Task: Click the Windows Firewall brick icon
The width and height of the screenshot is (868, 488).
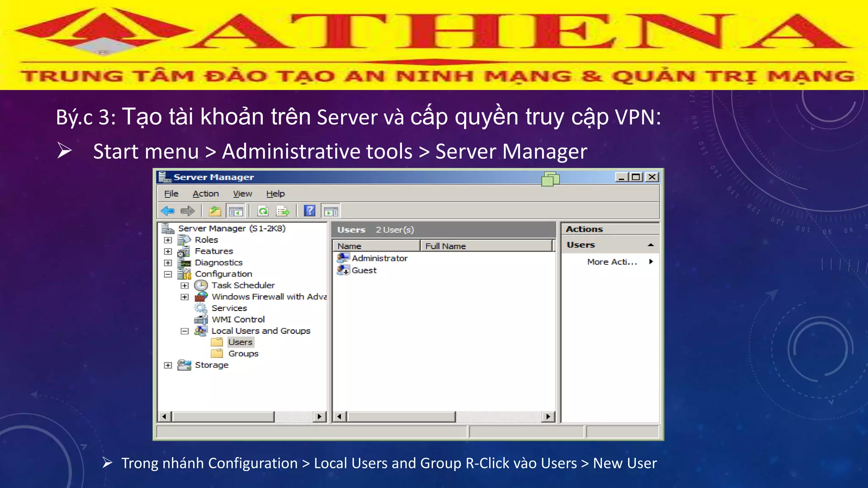Action: pyautogui.click(x=201, y=297)
